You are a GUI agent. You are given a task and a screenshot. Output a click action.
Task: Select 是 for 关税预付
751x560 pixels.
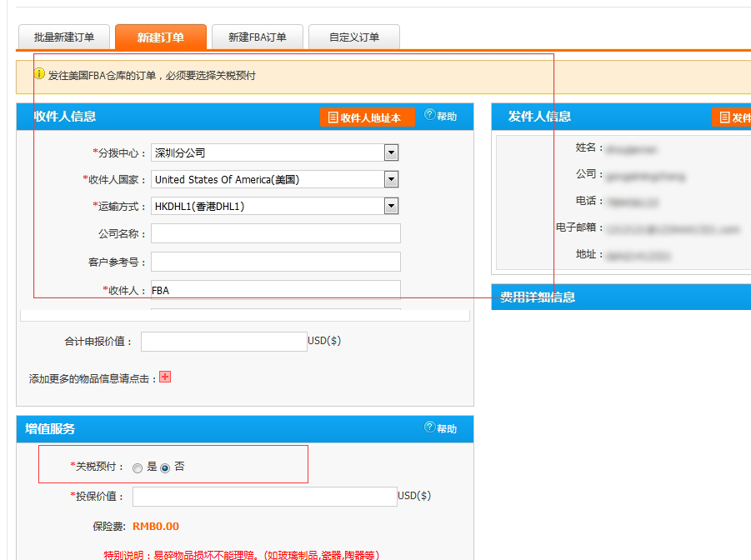(138, 468)
